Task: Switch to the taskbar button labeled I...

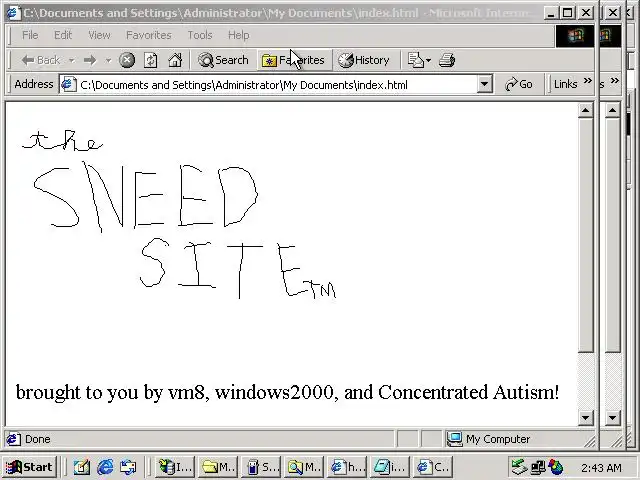Action: tap(175, 467)
